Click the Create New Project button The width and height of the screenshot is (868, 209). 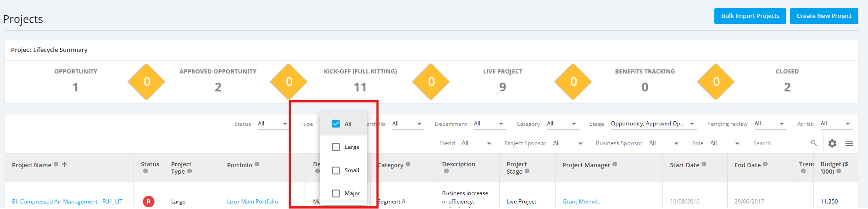[x=824, y=16]
